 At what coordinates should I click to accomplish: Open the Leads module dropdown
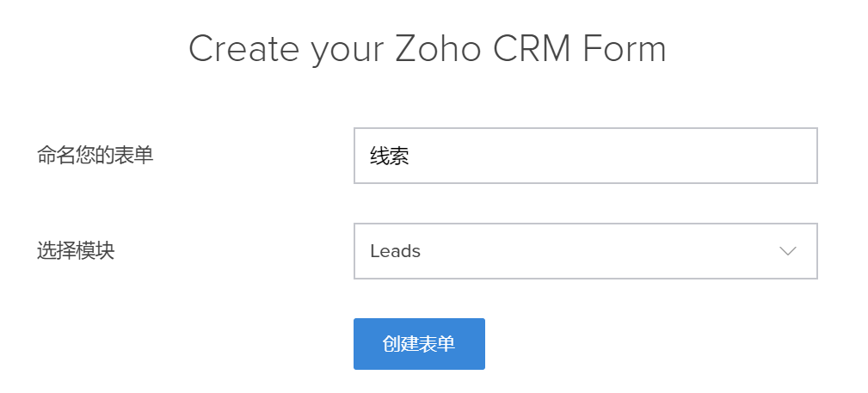(585, 251)
